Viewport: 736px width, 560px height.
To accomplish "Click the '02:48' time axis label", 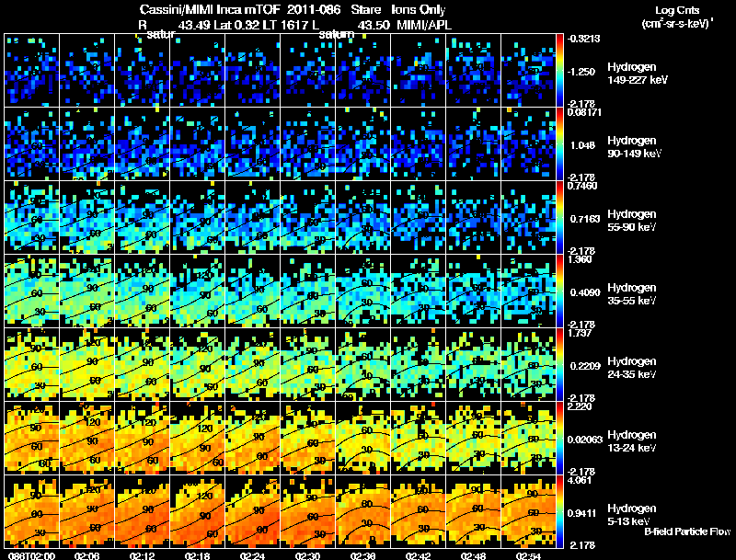I will (x=473, y=555).
